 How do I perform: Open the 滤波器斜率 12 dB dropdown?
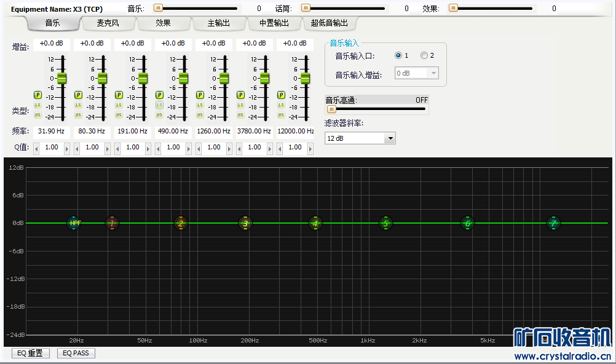click(389, 138)
